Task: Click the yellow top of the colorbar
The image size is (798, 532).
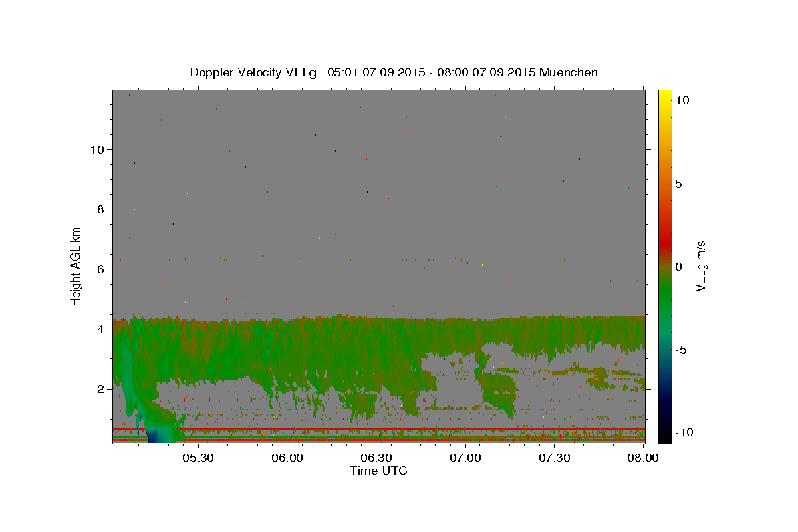Action: point(664,95)
